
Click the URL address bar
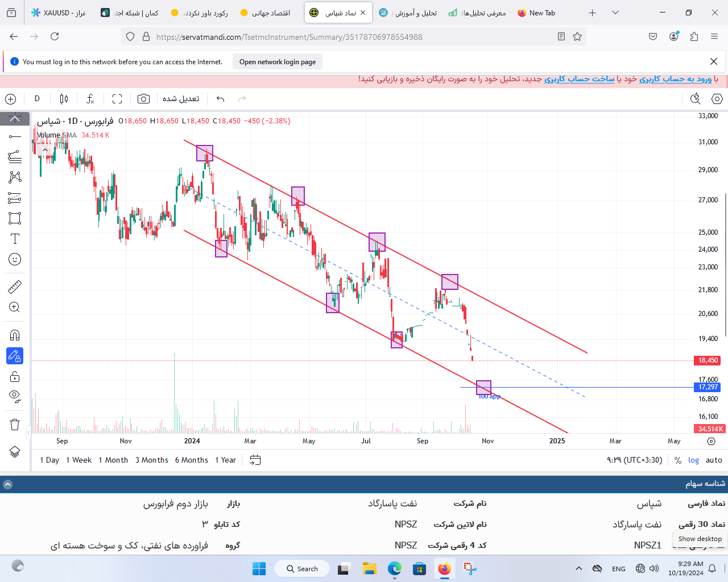[x=353, y=36]
